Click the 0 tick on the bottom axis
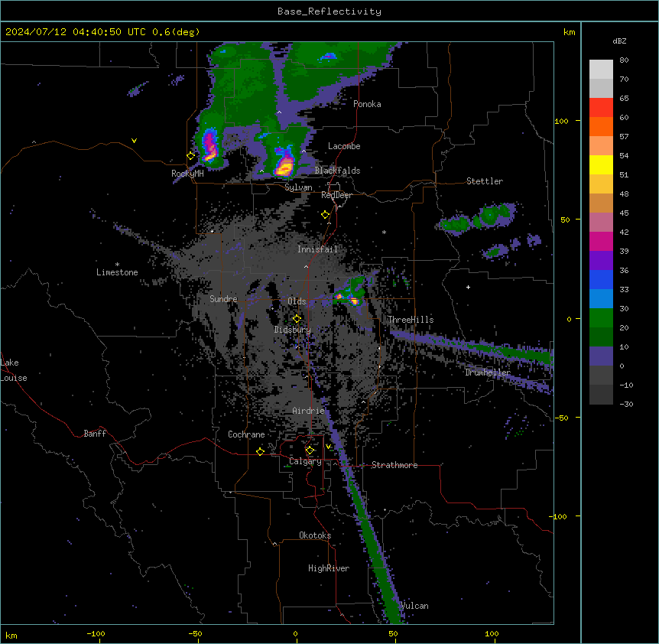Screen dimensions: 659x644 point(295,633)
